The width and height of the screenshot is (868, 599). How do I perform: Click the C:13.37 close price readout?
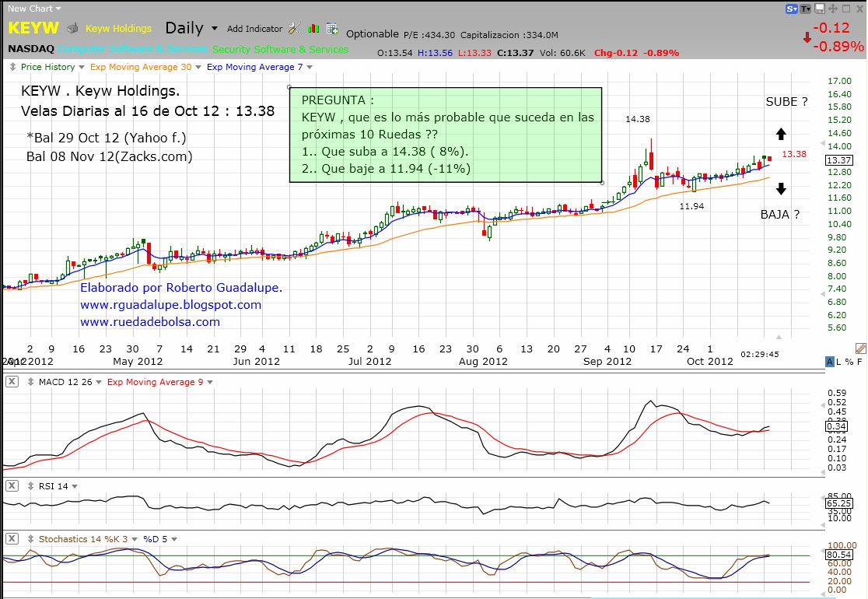(516, 53)
